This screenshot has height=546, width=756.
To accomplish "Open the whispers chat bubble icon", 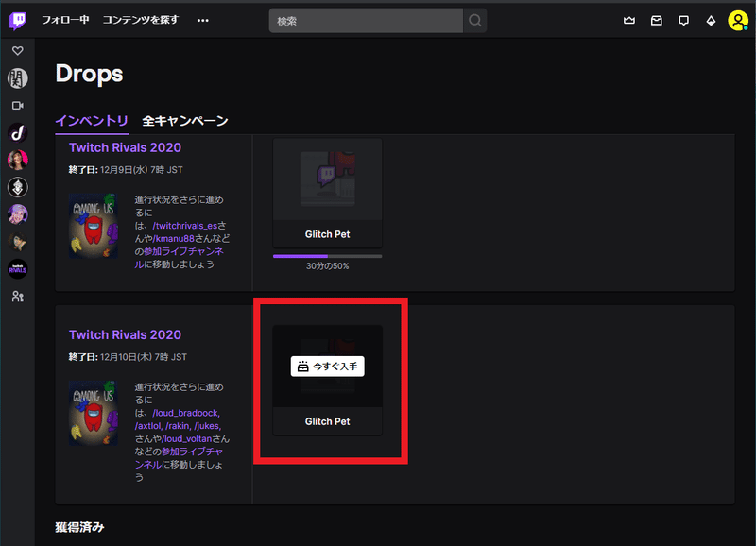I will coord(683,20).
